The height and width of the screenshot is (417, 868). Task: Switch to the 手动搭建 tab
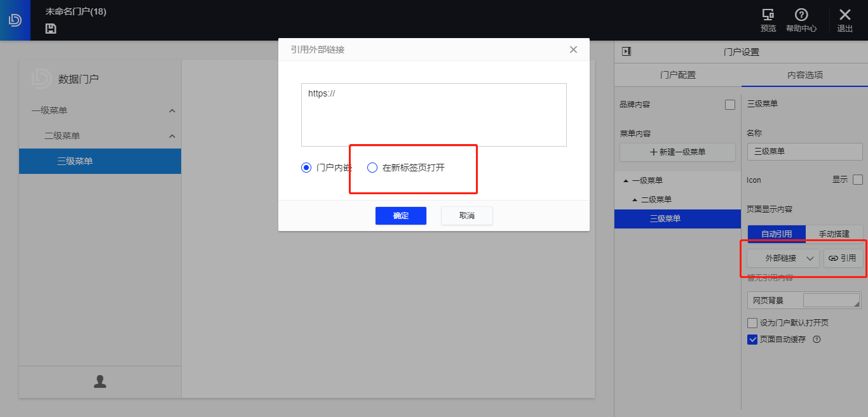[x=834, y=233]
